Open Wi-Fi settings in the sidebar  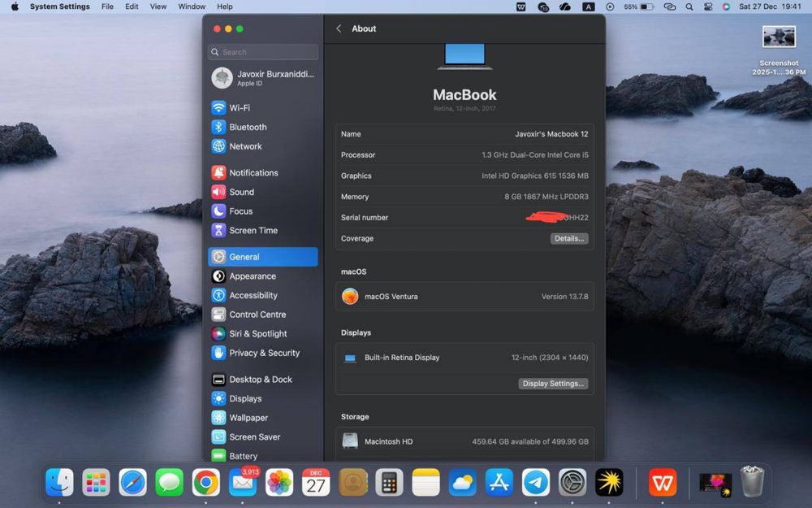coord(262,108)
